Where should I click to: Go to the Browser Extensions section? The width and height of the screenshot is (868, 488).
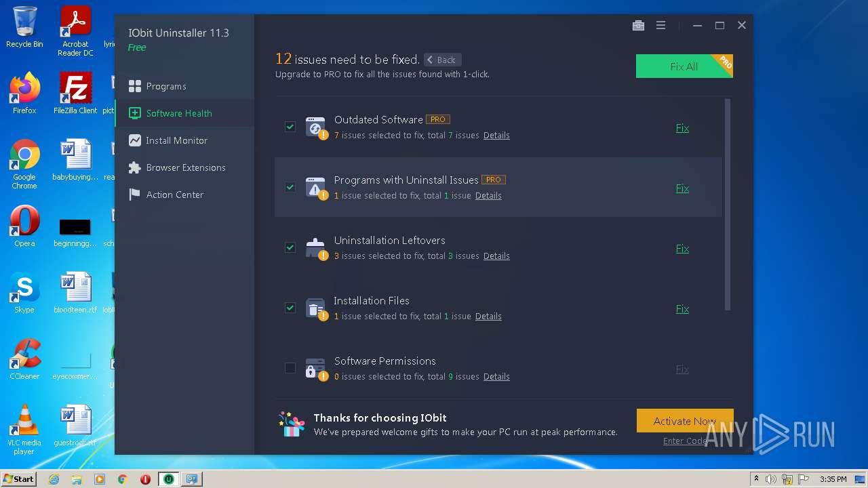[184, 167]
